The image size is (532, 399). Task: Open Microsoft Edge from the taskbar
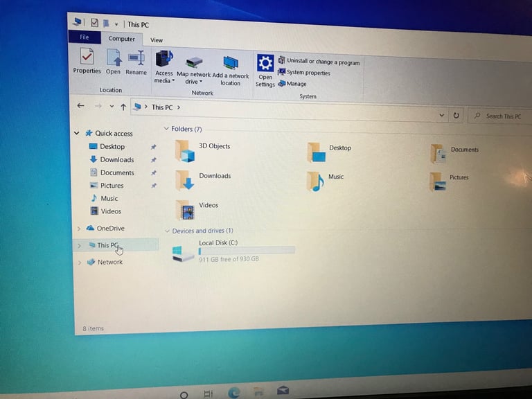click(233, 393)
